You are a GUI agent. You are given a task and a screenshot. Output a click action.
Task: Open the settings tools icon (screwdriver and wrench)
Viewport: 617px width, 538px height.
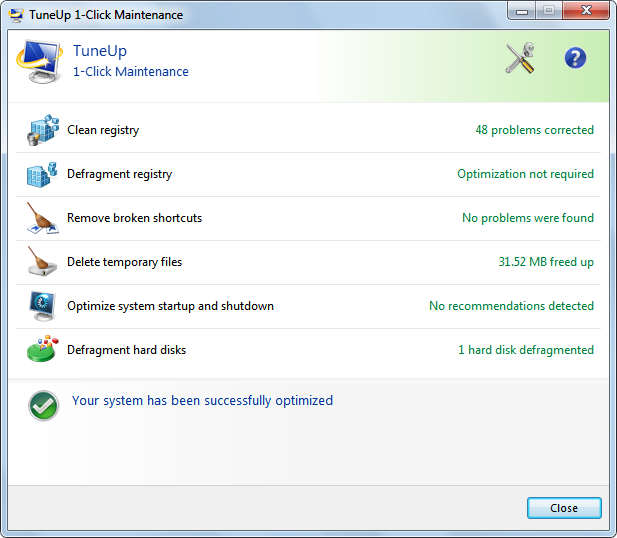pos(520,58)
